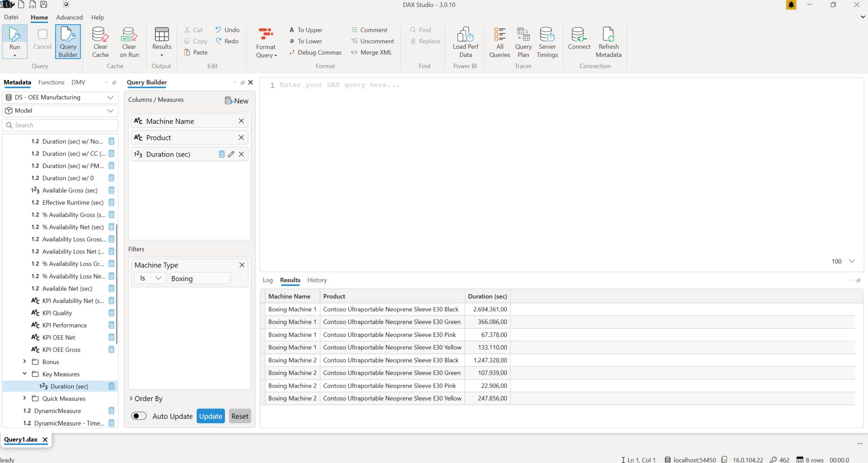
Task: Open the DS - OEE Manufacturing database dropdown
Action: (60, 97)
